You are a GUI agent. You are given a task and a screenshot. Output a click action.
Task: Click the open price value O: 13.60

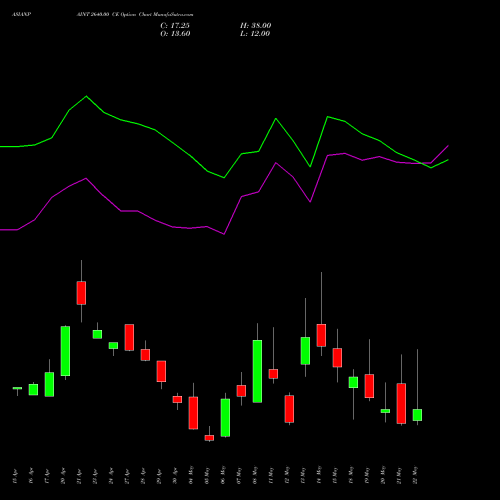tap(175, 34)
